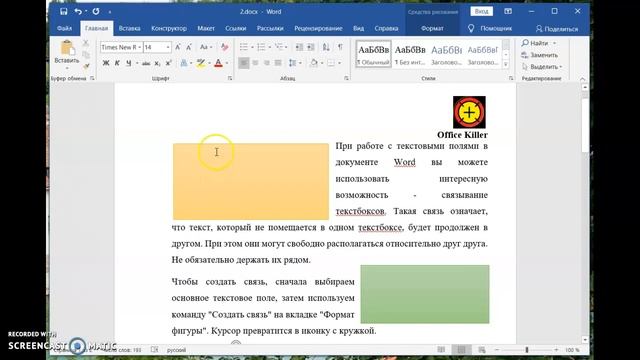The image size is (640, 360).
Task: Open the Файл tab
Action: click(x=64, y=28)
